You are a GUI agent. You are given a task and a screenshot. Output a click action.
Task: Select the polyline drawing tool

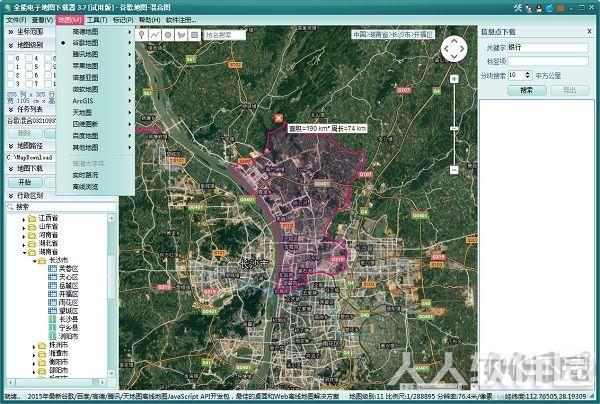155,35
